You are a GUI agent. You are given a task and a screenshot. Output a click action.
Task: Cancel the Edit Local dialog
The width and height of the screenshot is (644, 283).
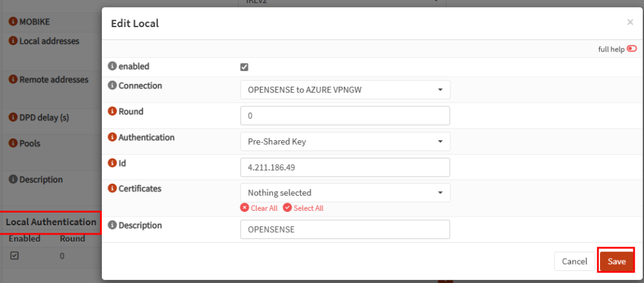pyautogui.click(x=574, y=261)
